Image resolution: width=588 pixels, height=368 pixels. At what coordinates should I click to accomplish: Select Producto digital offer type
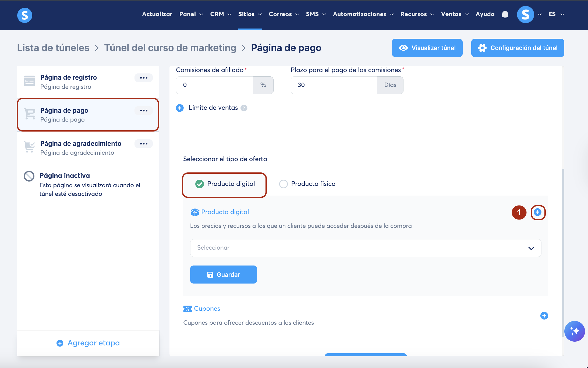click(200, 184)
